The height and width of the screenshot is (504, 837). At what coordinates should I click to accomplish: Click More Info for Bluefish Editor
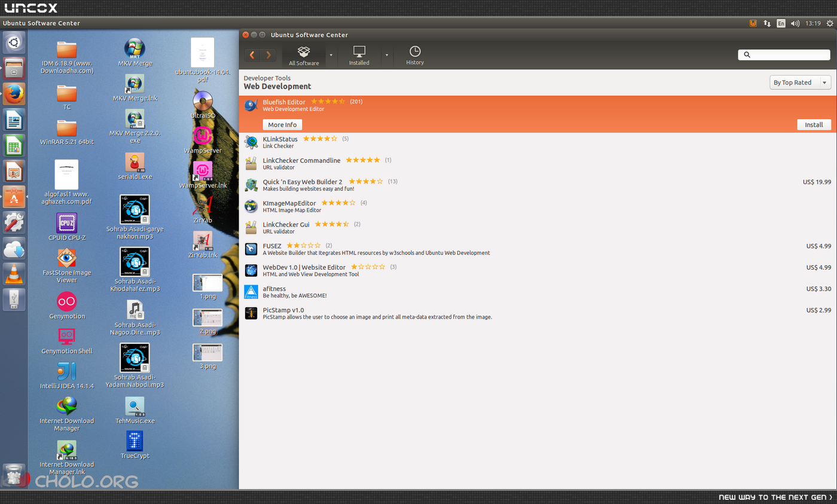[x=282, y=124]
